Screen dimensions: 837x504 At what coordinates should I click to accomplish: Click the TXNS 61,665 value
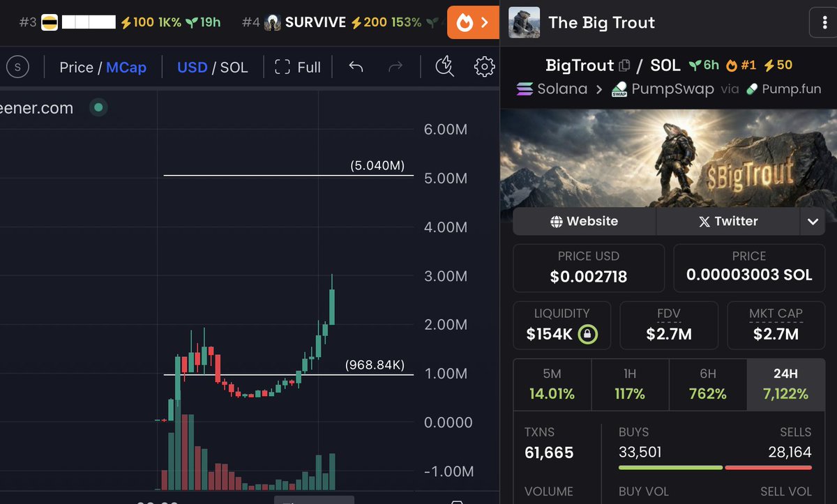click(549, 453)
